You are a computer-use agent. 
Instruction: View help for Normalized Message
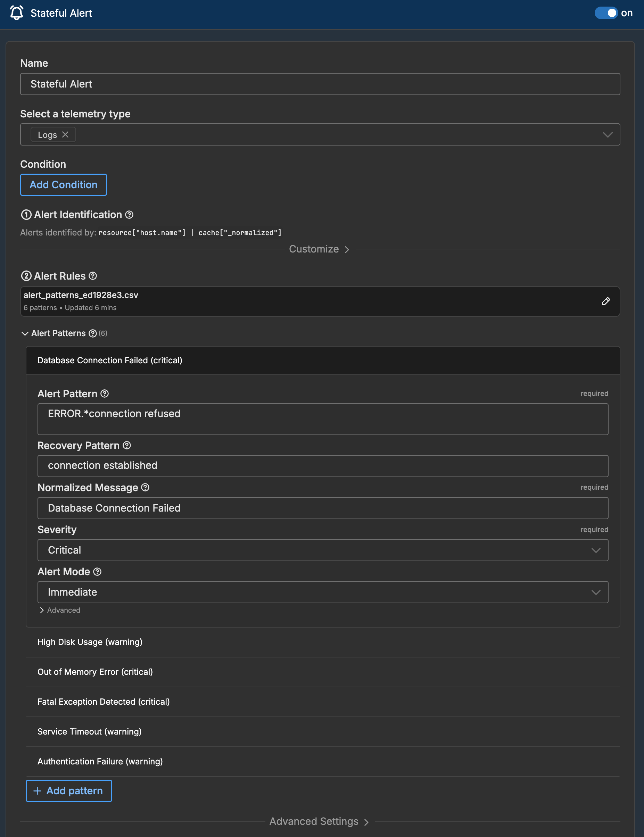(x=145, y=488)
